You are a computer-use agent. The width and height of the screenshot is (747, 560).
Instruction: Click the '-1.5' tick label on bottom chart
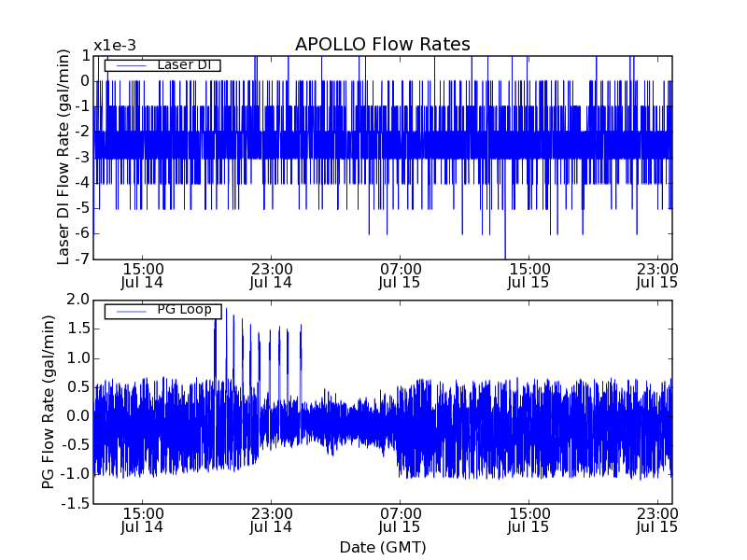tap(76, 503)
